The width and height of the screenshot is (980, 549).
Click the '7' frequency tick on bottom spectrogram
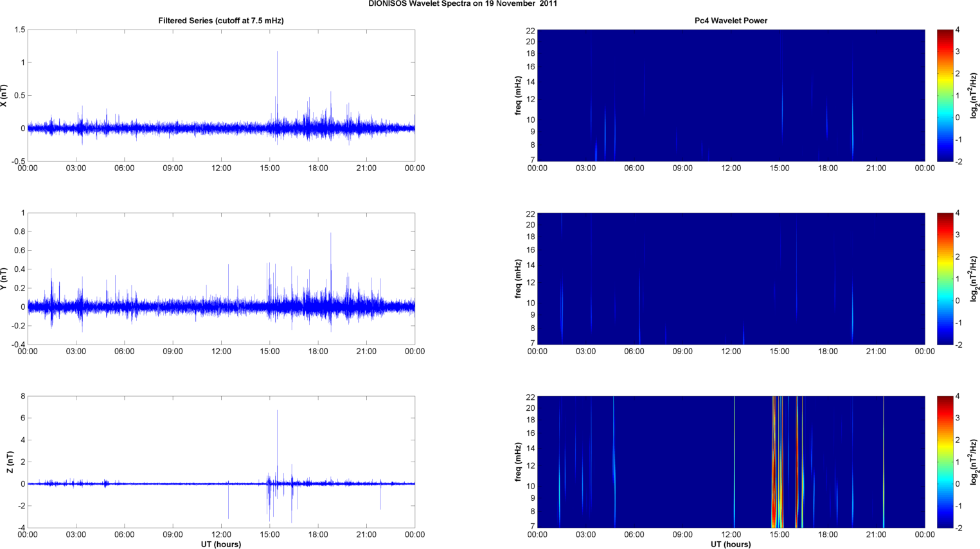(533, 526)
